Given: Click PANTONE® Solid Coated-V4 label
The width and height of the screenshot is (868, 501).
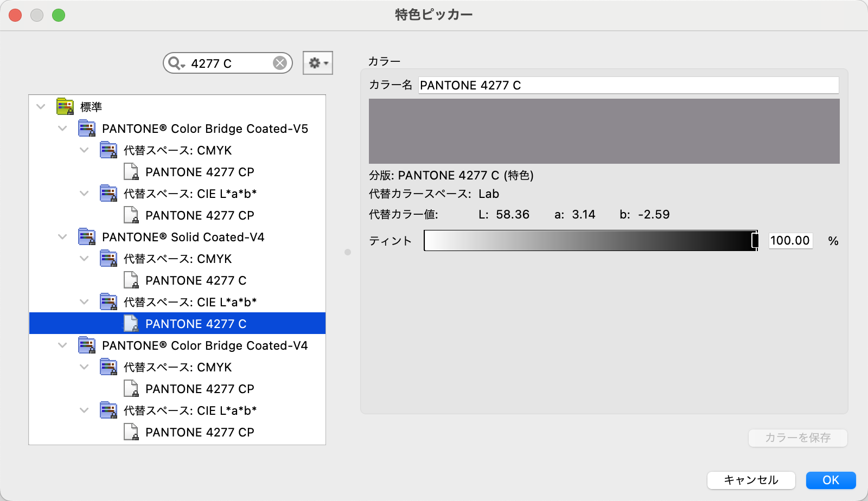Looking at the screenshot, I should tap(183, 237).
